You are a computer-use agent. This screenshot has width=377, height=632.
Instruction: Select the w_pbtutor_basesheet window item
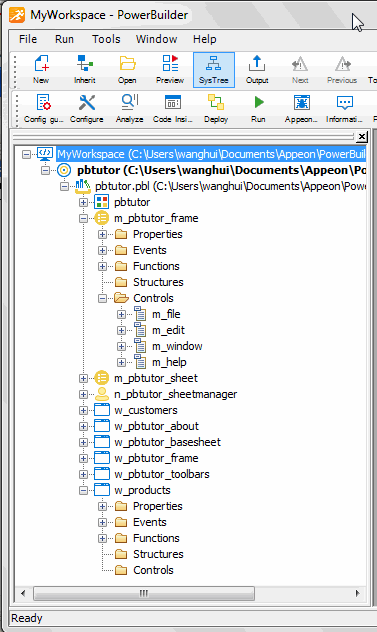click(167, 442)
